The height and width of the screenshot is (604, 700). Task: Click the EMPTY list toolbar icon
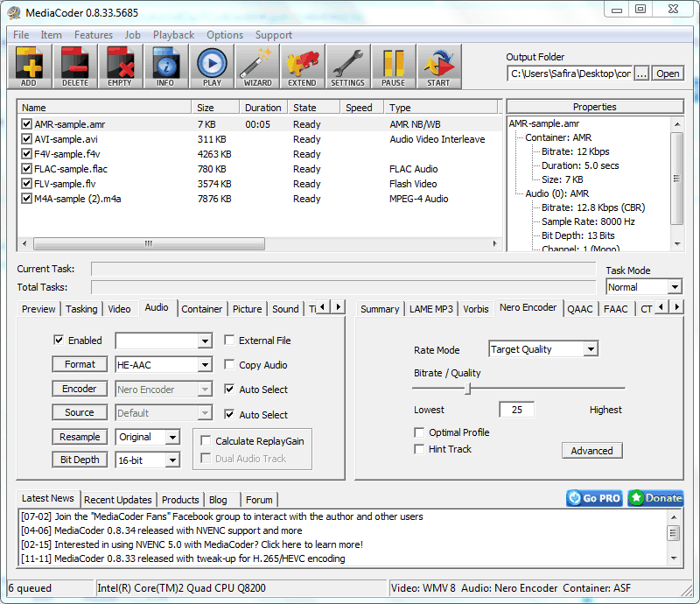pos(120,67)
